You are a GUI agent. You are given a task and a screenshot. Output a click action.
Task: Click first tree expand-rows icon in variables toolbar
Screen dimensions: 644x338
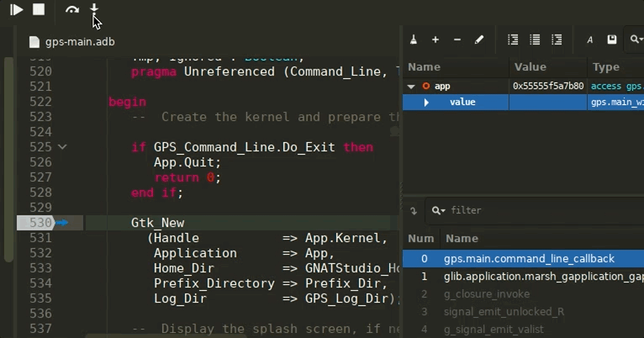point(513,40)
